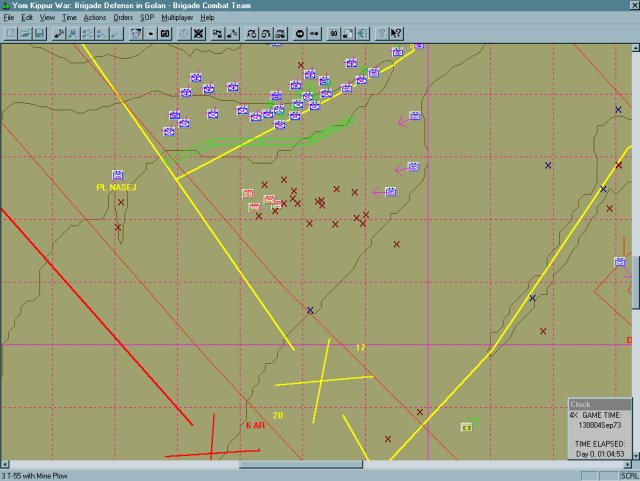The image size is (640, 481).
Task: Open the View menu
Action: 47,18
